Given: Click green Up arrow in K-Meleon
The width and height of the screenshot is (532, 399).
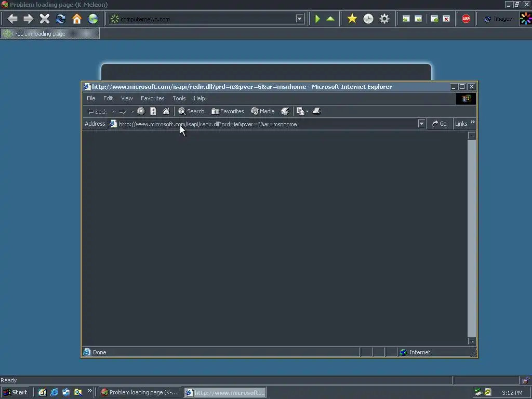Looking at the screenshot, I should 330,19.
